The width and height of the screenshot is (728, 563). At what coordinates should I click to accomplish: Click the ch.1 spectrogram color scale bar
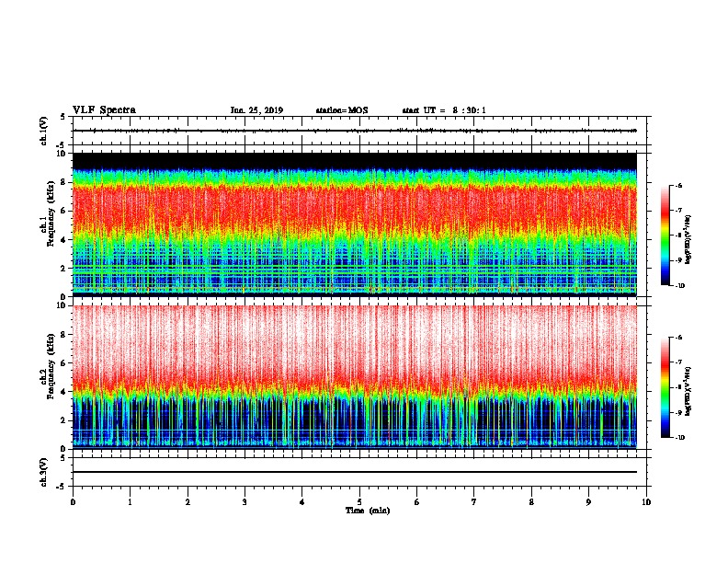(665, 236)
